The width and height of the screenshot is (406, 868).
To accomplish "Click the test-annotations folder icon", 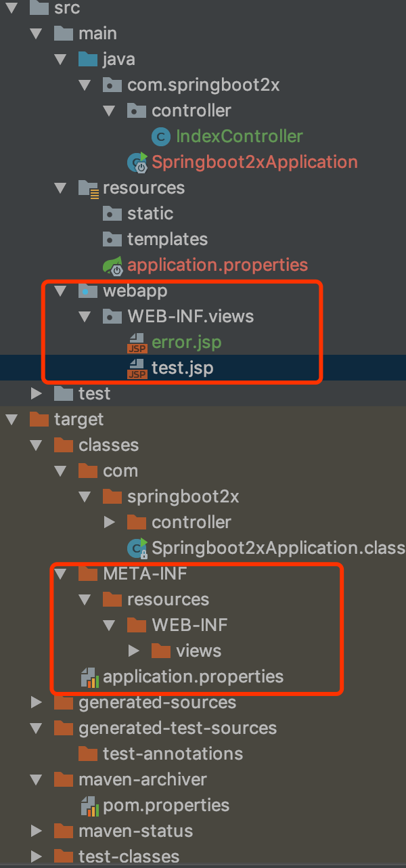I will pos(88,754).
